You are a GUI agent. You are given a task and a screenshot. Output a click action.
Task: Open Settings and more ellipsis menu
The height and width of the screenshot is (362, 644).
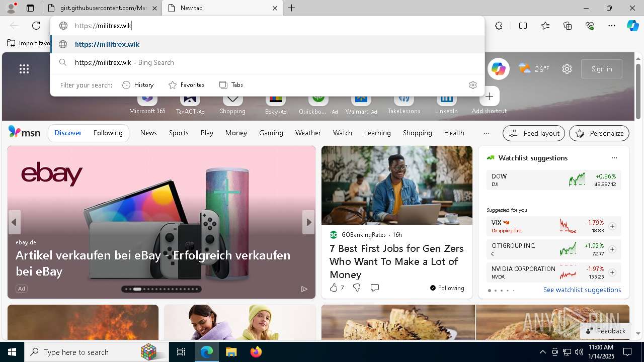click(x=612, y=26)
